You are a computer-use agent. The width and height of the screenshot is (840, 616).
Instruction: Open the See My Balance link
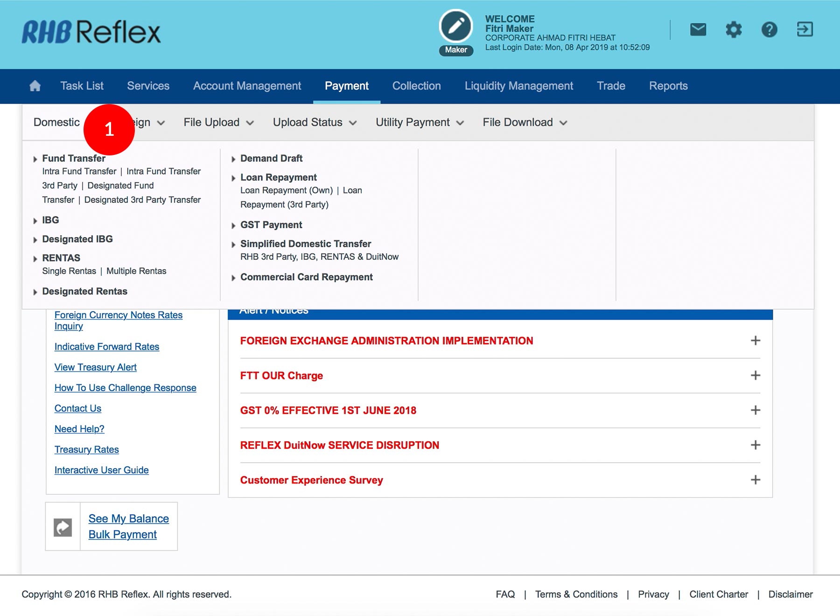tap(129, 518)
